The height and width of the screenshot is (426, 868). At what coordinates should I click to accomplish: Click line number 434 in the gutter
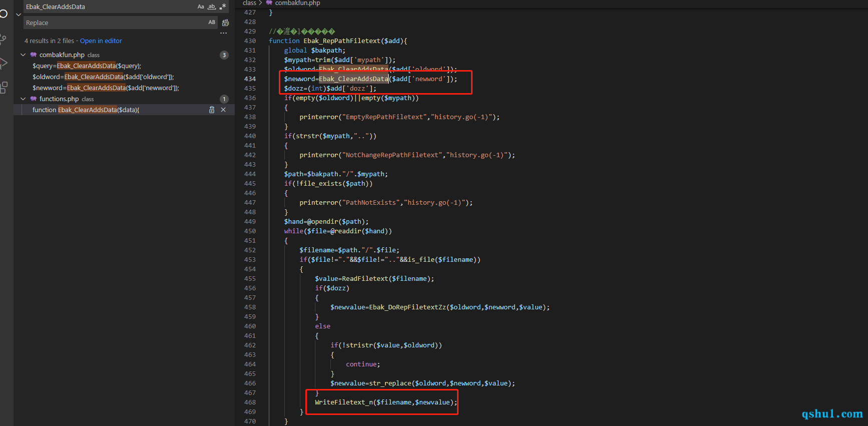(x=250, y=79)
